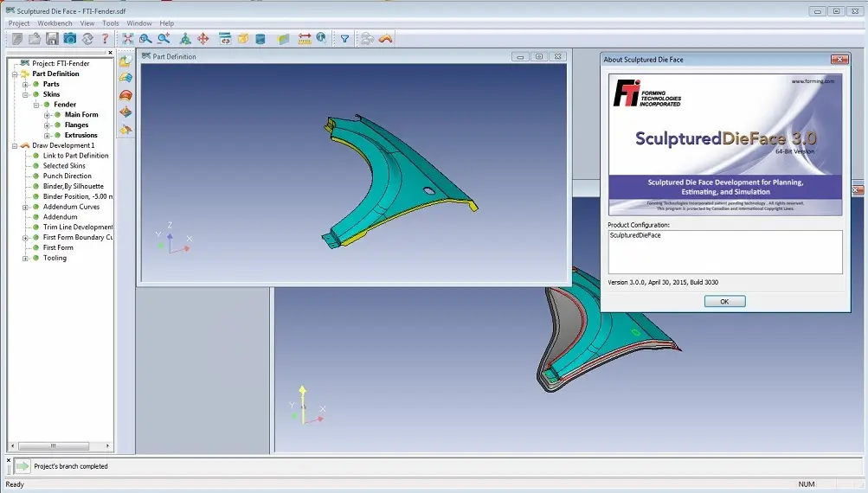Screen dimensions: 868x493
Task: Click the orange Draw Development toolbar icon
Action: (385, 39)
